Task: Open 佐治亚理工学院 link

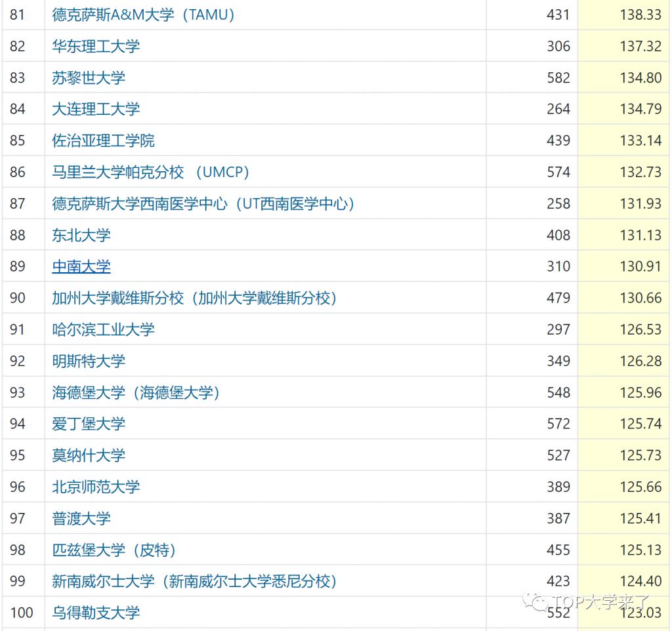Action: [103, 140]
